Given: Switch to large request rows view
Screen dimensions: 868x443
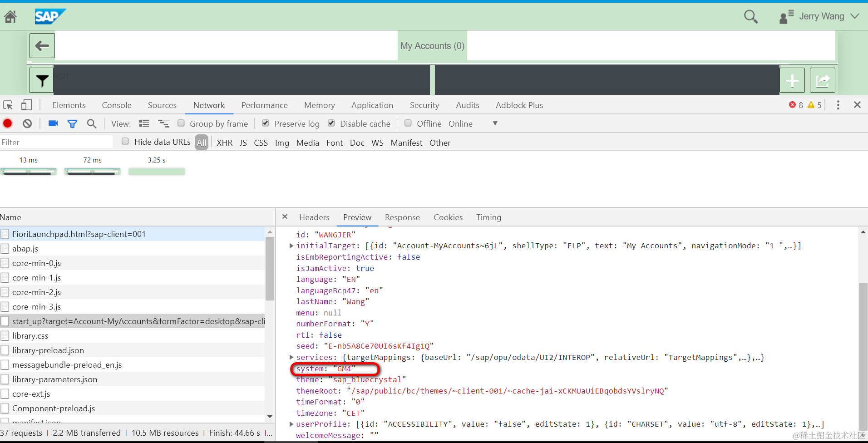Looking at the screenshot, I should [x=144, y=123].
